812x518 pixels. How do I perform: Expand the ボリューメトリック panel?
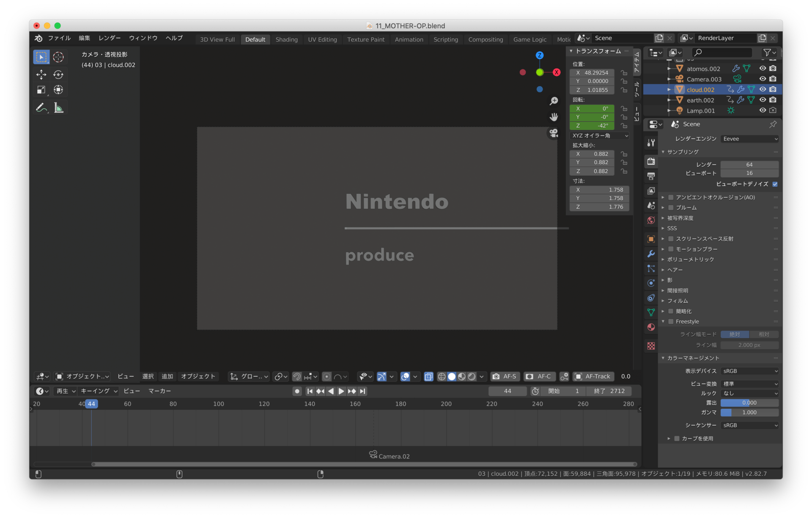[x=690, y=259]
